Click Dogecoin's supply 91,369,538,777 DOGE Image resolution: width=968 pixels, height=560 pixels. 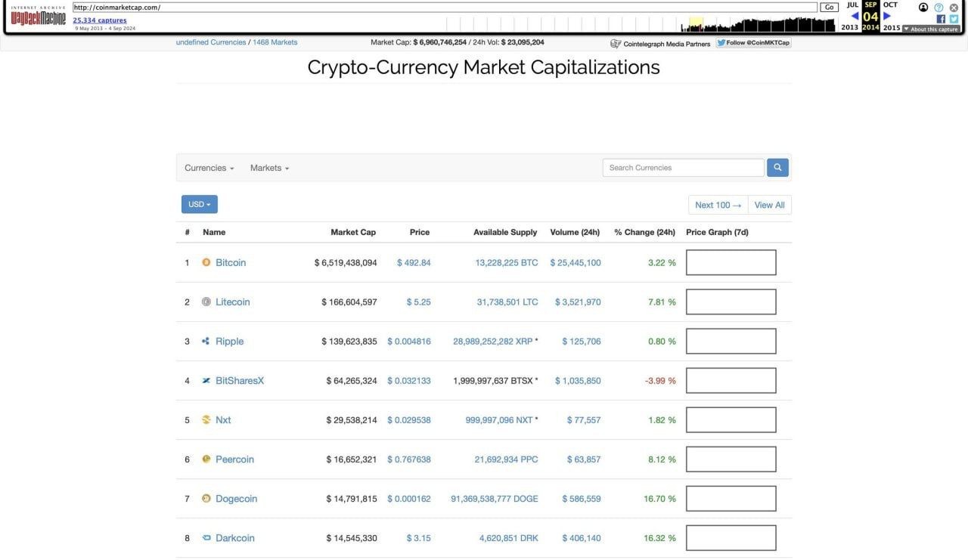[x=495, y=498]
